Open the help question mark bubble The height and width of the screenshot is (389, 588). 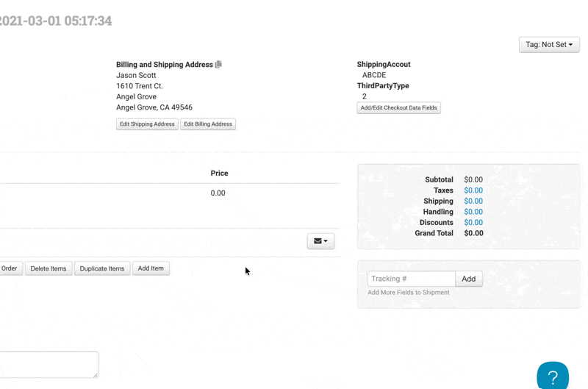coord(552,376)
